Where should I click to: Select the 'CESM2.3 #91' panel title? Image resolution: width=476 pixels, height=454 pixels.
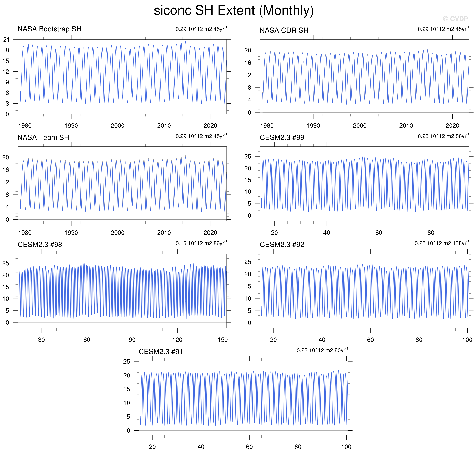point(161,352)
